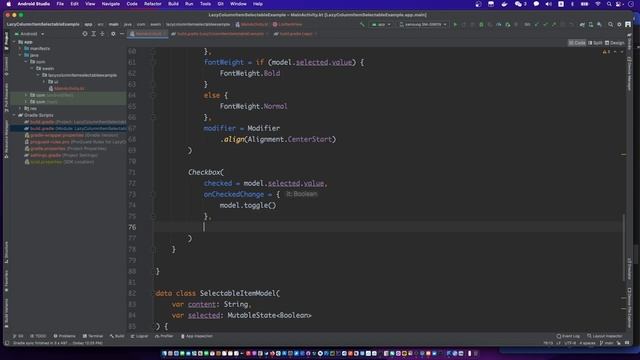
Task: Collapse the Gradle Scripts node
Action: (x=14, y=115)
